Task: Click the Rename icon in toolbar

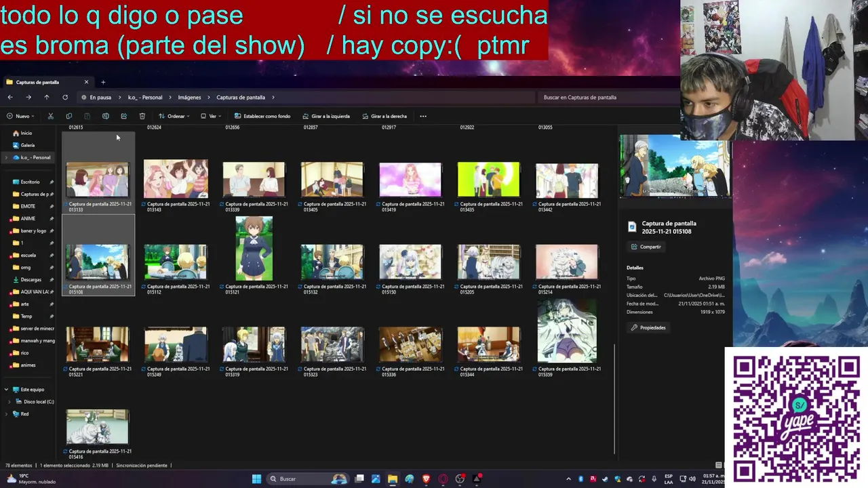Action: (105, 116)
